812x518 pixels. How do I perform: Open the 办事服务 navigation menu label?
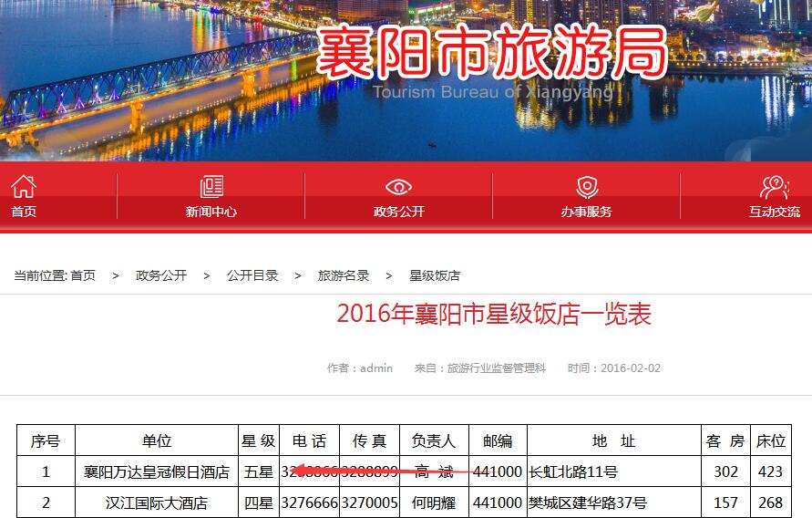[587, 212]
